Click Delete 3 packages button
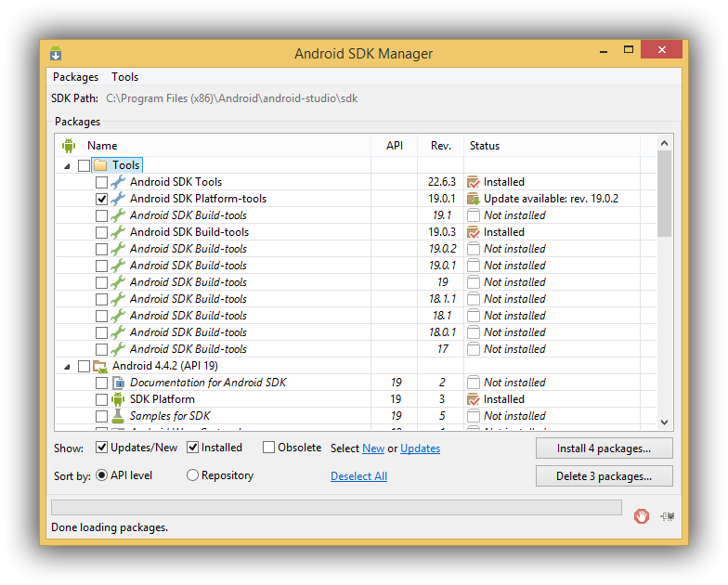Screen dimensions: 728x585 click(x=604, y=476)
